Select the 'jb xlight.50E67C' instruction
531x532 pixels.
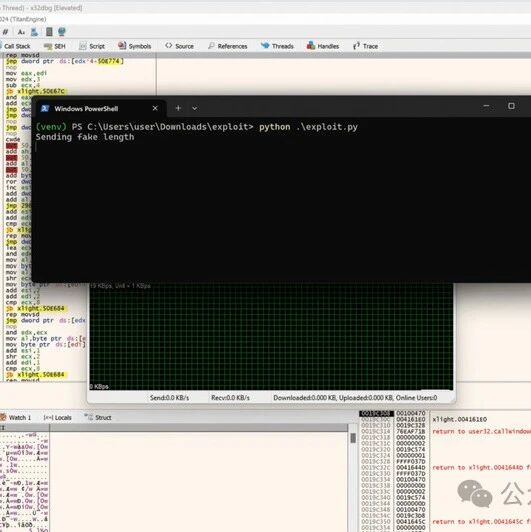(36, 91)
